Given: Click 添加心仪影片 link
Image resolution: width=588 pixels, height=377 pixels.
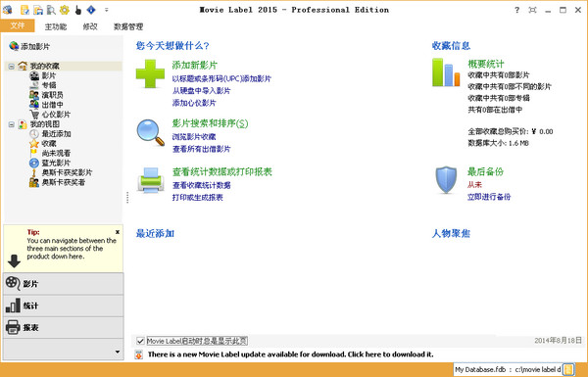Looking at the screenshot, I should pos(194,103).
